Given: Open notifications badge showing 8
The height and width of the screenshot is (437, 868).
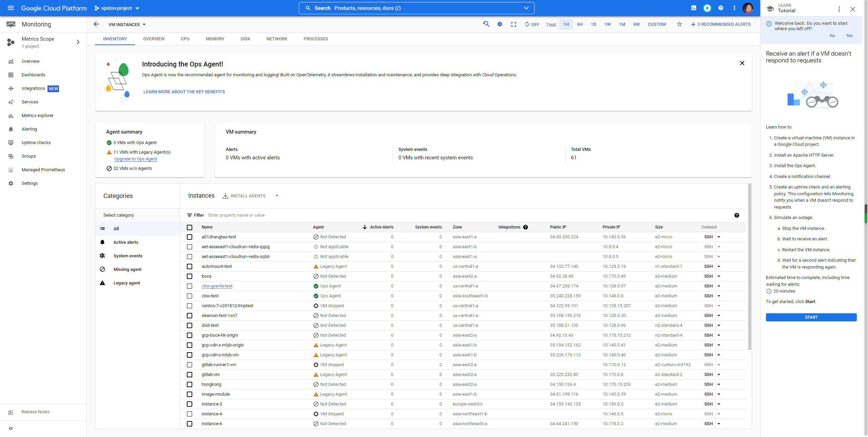Looking at the screenshot, I should coord(707,8).
